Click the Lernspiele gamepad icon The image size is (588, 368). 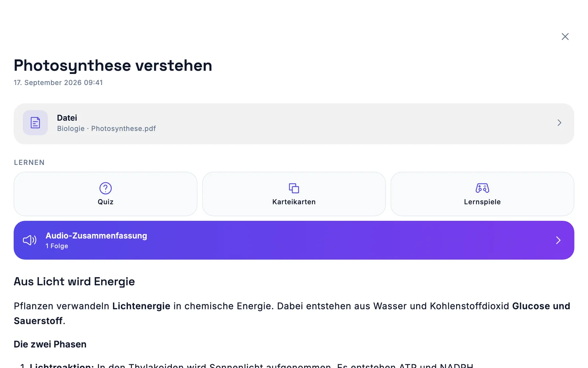(482, 188)
